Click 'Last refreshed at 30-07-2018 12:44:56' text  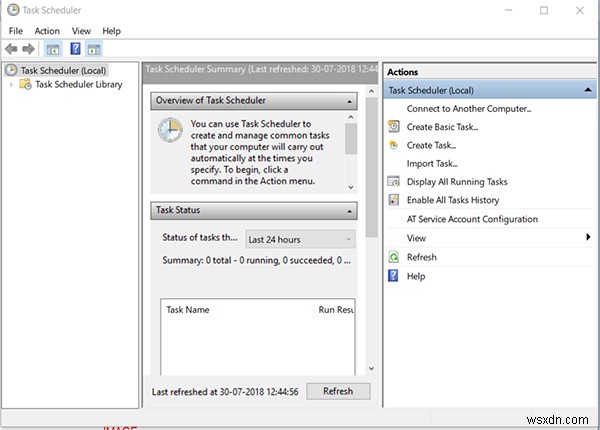pyautogui.click(x=225, y=392)
